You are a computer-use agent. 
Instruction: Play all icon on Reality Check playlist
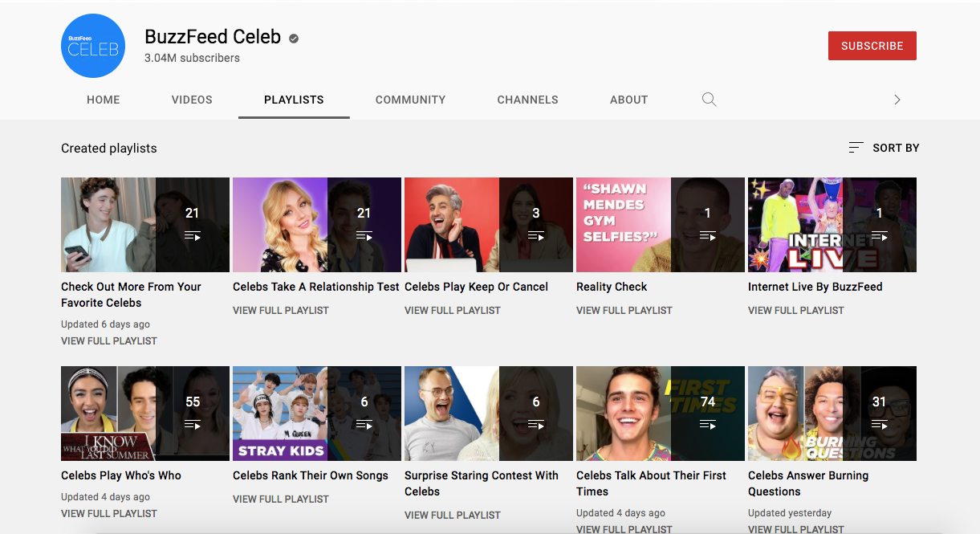pos(708,236)
